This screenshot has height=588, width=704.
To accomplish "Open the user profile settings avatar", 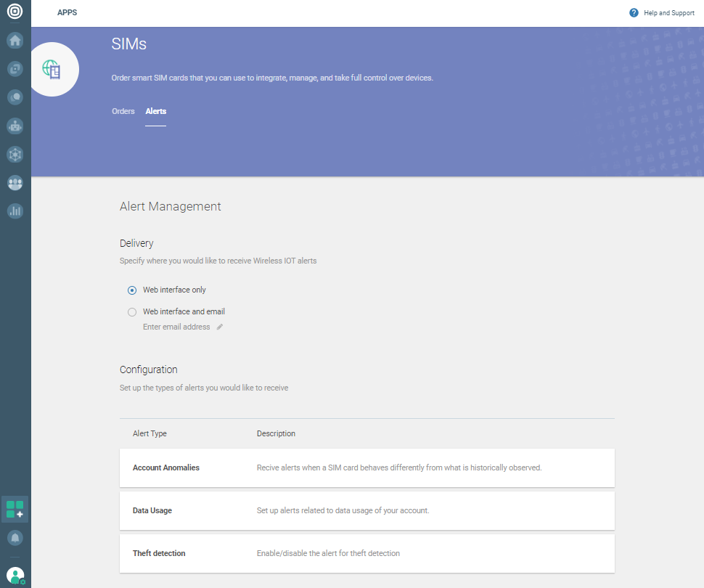I will (15, 576).
